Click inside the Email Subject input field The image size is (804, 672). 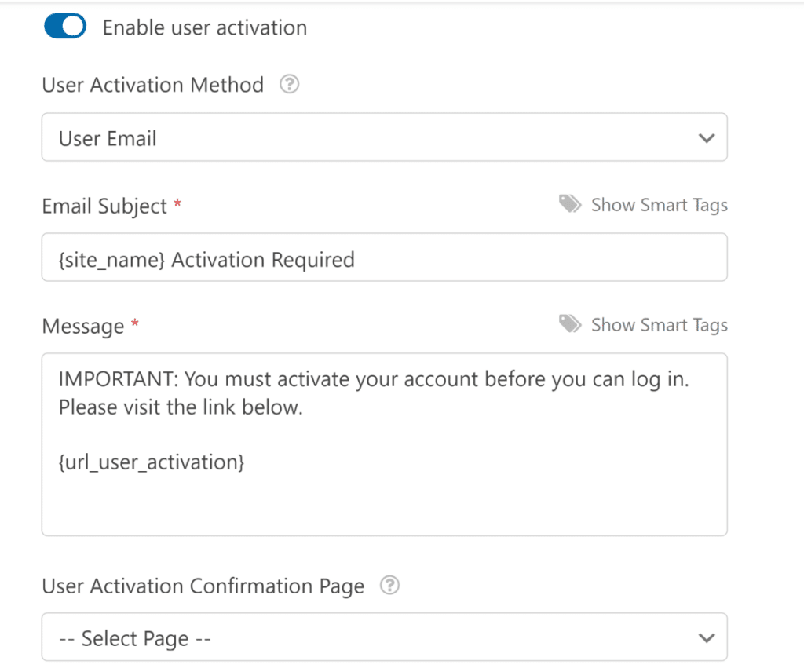[x=385, y=257]
